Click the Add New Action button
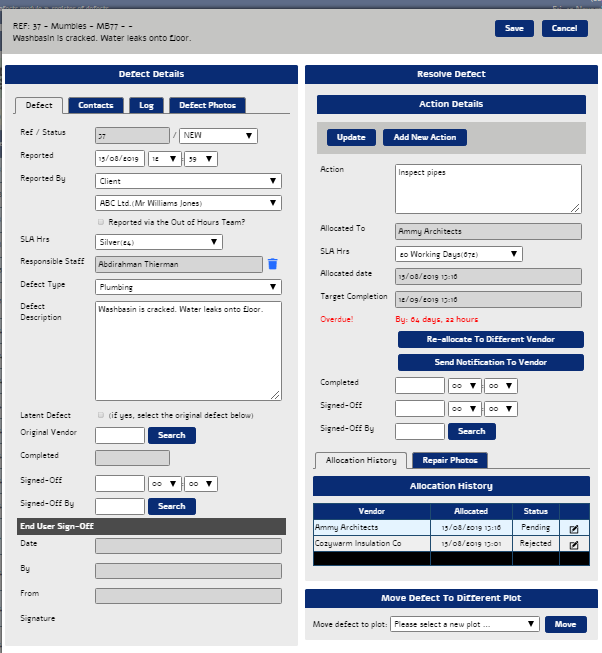The width and height of the screenshot is (602, 653). click(x=424, y=137)
